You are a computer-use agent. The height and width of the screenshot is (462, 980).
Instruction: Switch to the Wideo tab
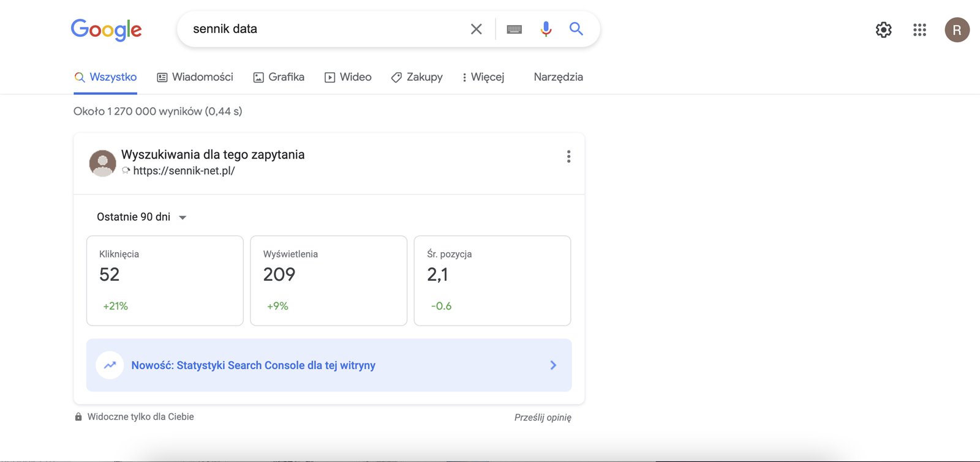pyautogui.click(x=348, y=77)
